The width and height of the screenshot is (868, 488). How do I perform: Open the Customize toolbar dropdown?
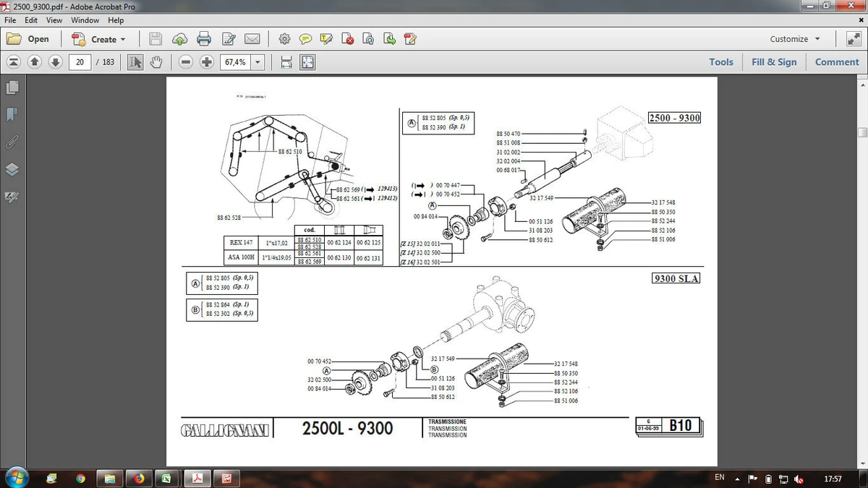(795, 39)
